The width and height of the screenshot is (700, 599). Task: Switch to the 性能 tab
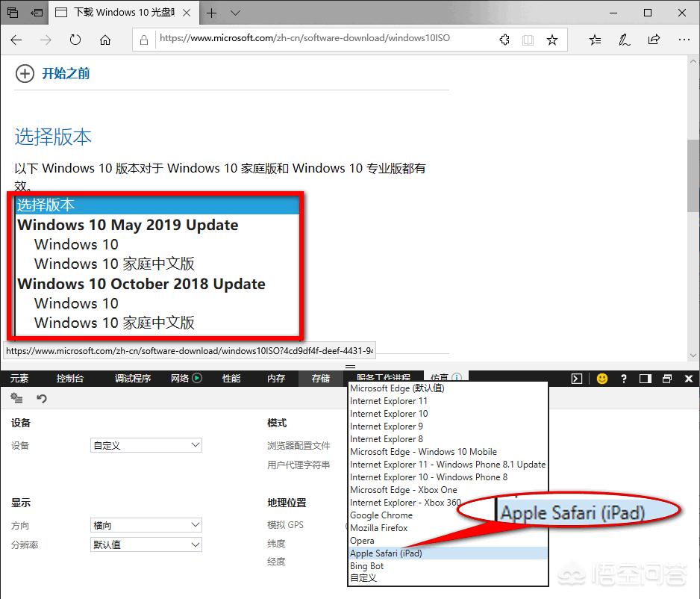231,379
